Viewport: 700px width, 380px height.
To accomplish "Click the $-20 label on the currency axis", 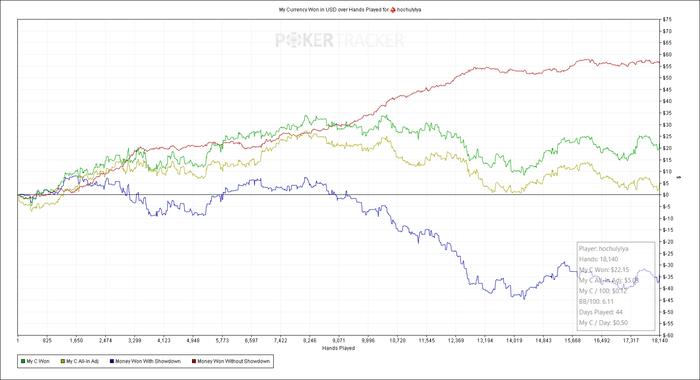I will click(x=668, y=242).
